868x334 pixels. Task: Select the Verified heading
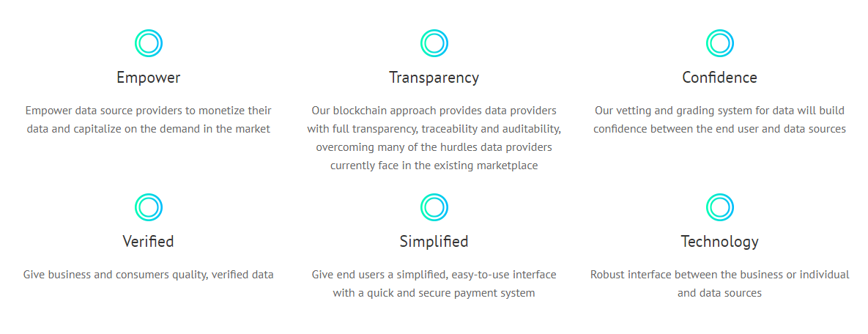tap(149, 242)
